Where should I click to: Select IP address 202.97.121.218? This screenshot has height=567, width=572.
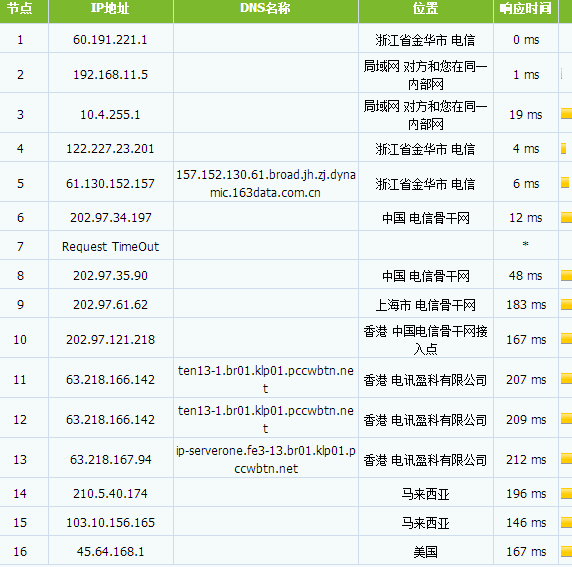click(x=110, y=340)
